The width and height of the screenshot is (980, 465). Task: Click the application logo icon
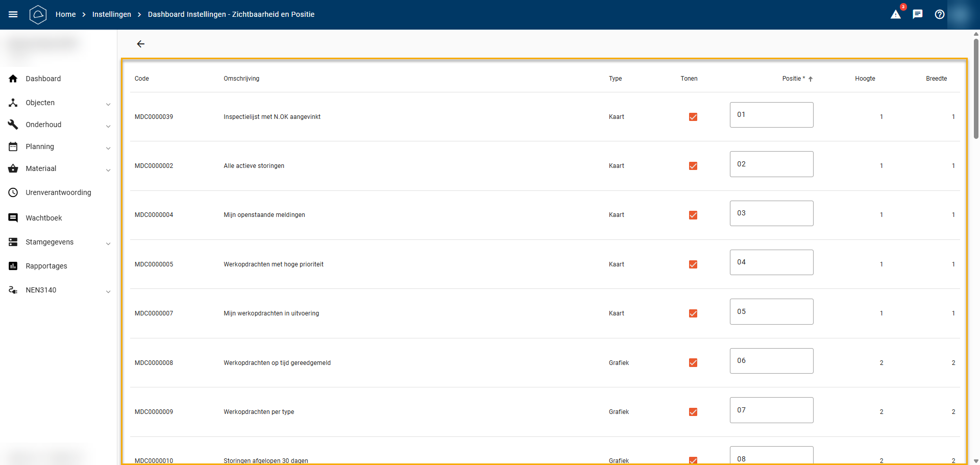(x=38, y=14)
